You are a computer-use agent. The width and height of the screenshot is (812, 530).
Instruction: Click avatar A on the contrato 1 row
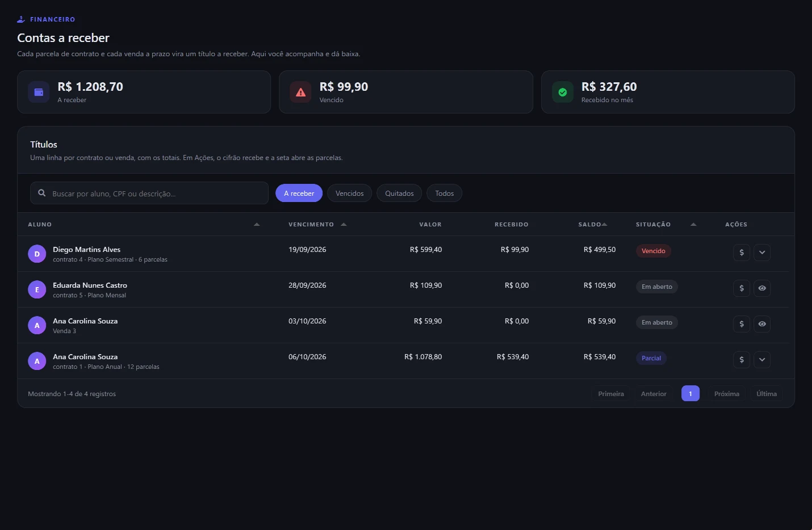(x=37, y=361)
